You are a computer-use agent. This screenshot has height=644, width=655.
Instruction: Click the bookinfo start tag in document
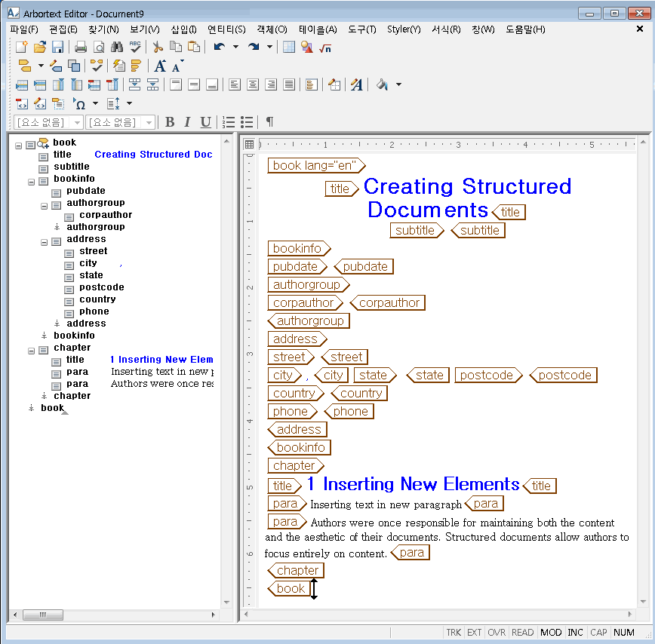tap(299, 248)
